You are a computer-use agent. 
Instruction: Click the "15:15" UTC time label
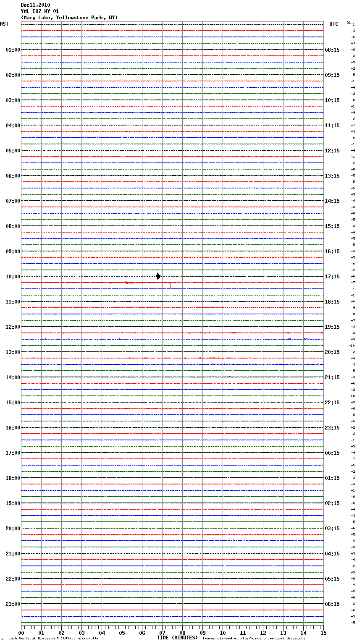[x=332, y=226]
